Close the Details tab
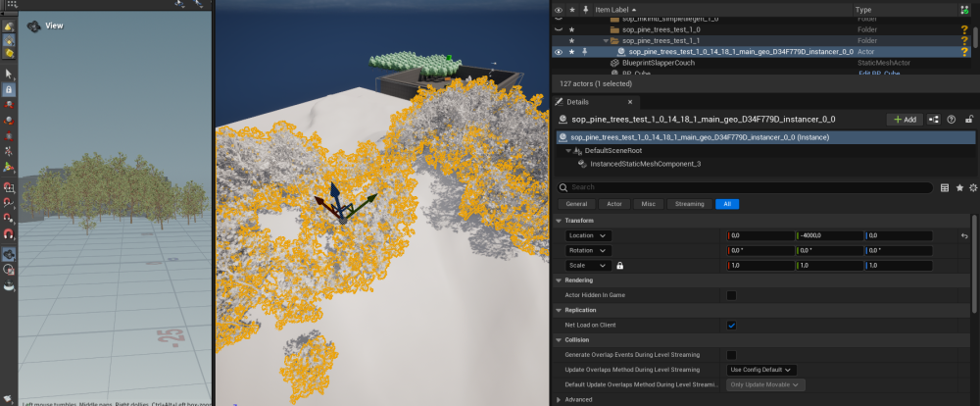This screenshot has width=980, height=406. click(630, 102)
